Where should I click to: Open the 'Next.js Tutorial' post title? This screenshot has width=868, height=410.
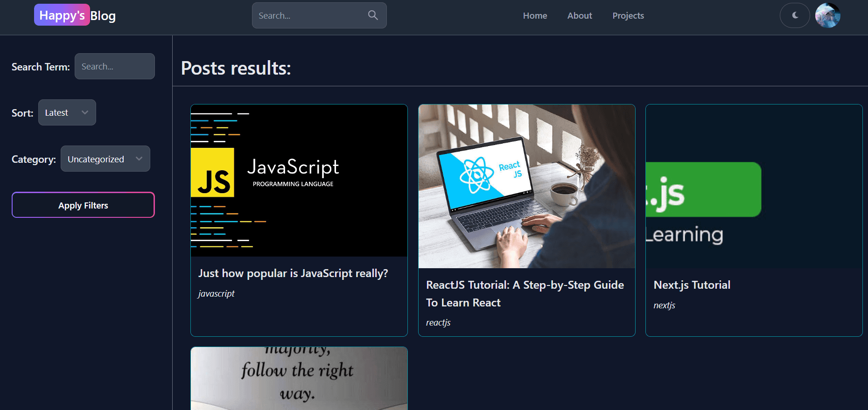pos(692,285)
